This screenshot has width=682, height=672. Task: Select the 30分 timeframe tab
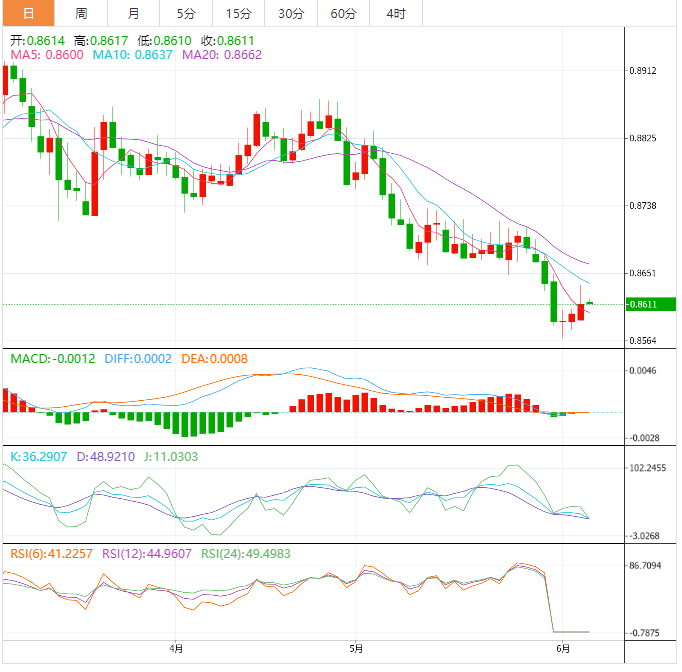click(291, 13)
